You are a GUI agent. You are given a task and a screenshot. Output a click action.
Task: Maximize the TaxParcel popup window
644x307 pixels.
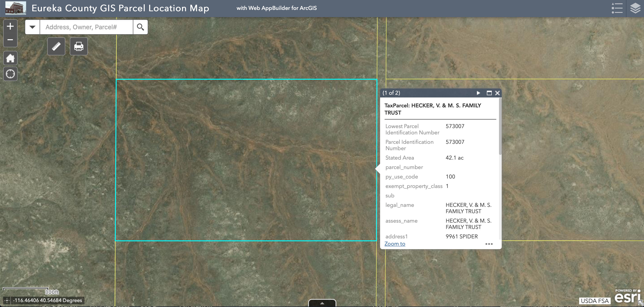[489, 93]
